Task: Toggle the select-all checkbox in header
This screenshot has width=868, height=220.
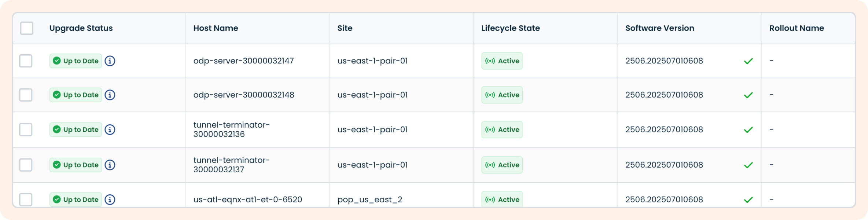Action: coord(27,28)
